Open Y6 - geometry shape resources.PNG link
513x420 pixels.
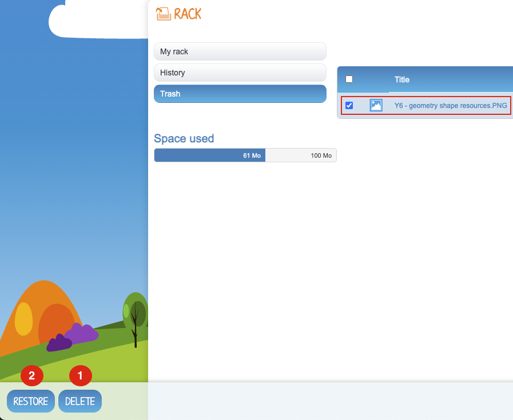click(x=450, y=105)
